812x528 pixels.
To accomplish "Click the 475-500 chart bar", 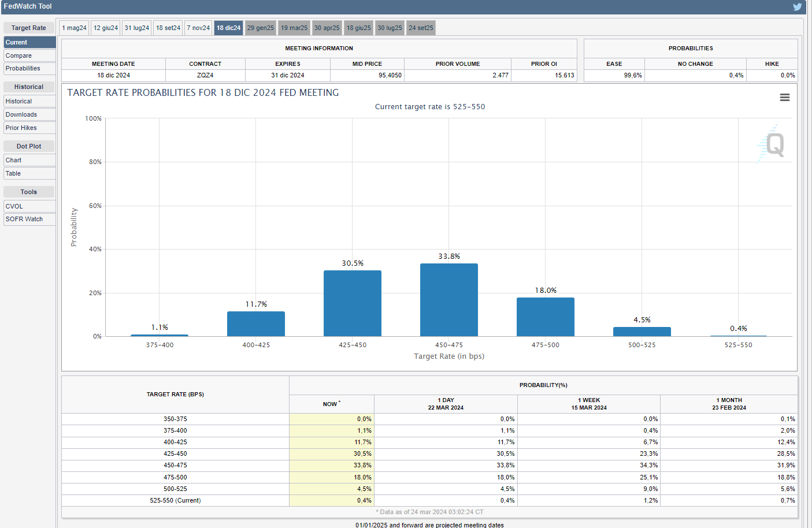I will [546, 317].
